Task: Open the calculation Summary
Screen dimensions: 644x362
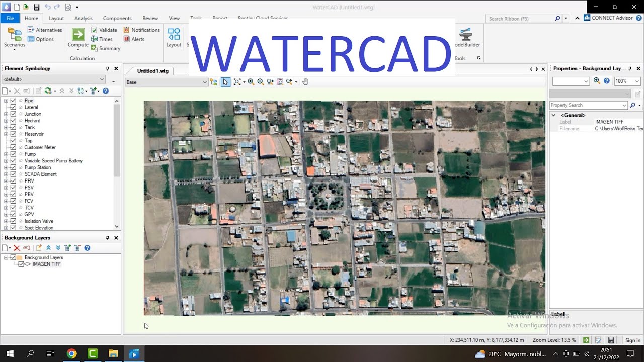Action: click(106, 48)
